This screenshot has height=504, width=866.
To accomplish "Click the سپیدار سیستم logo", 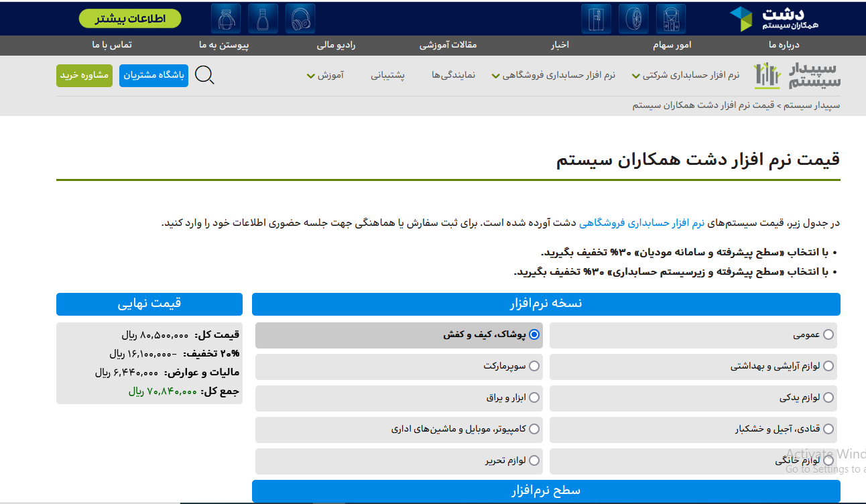I will pyautogui.click(x=797, y=76).
